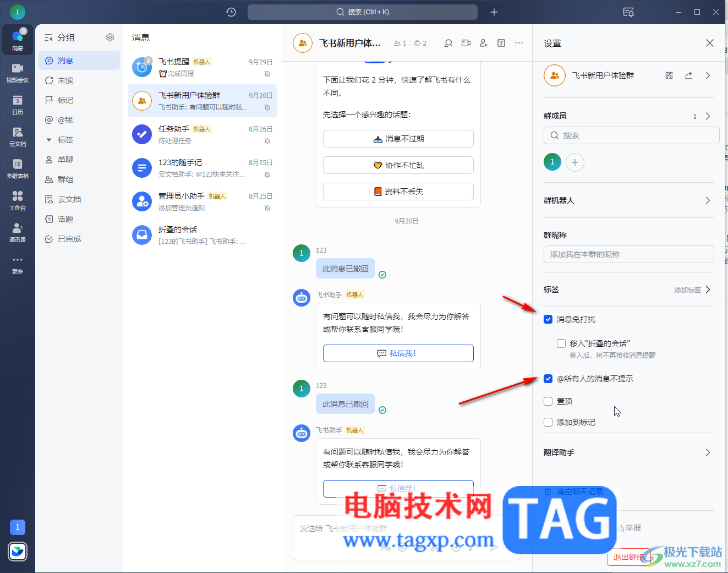This screenshot has width=728, height=573.
Task: Click the Feishu app icon at sidebar bottom
Action: click(18, 551)
